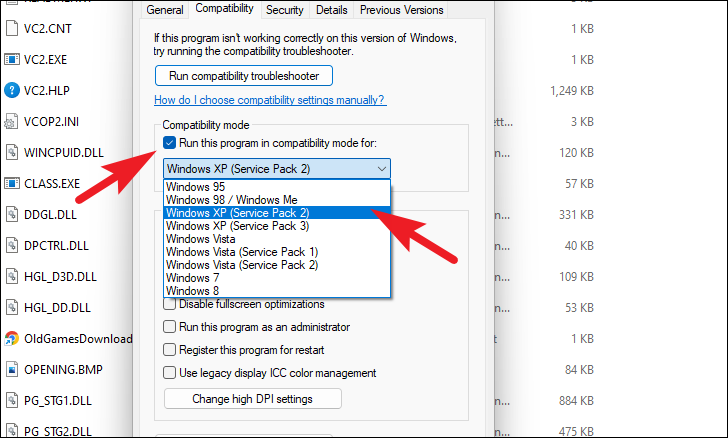Click the HGL_DD.DLL file icon
728x438 pixels.
[x=12, y=307]
